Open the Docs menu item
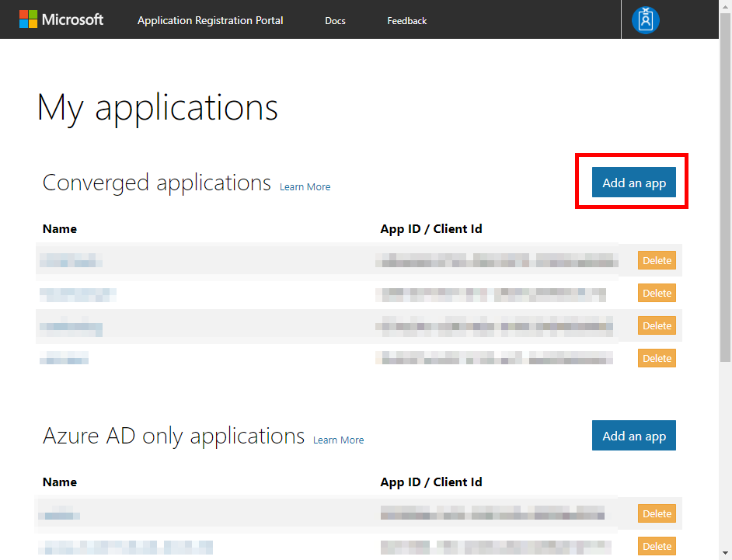732x560 pixels. pyautogui.click(x=335, y=20)
